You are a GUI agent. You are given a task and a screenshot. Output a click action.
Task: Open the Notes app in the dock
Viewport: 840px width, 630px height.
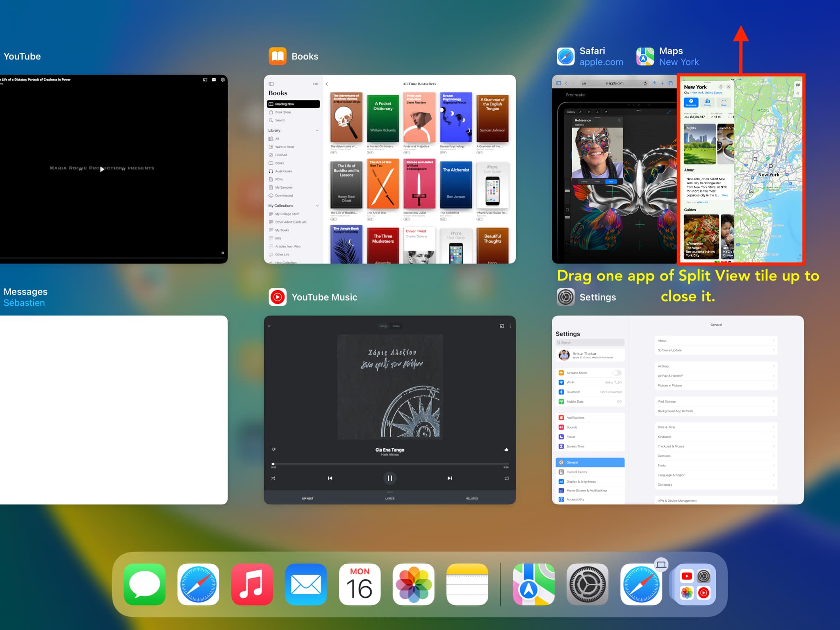(x=467, y=584)
